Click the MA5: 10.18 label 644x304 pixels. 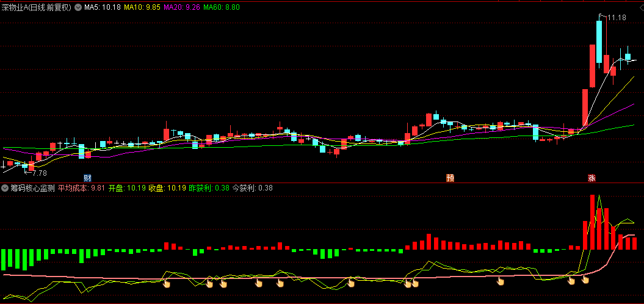(x=103, y=7)
